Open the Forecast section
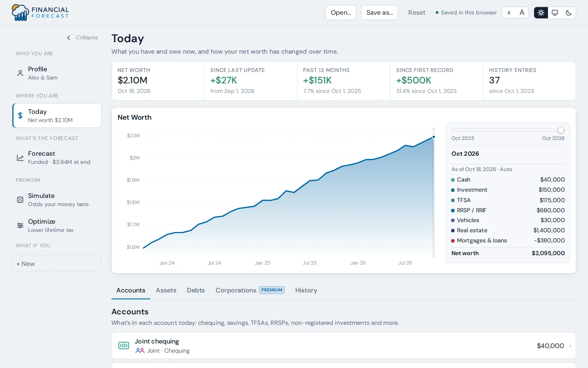The height and width of the screenshot is (368, 588). (57, 158)
